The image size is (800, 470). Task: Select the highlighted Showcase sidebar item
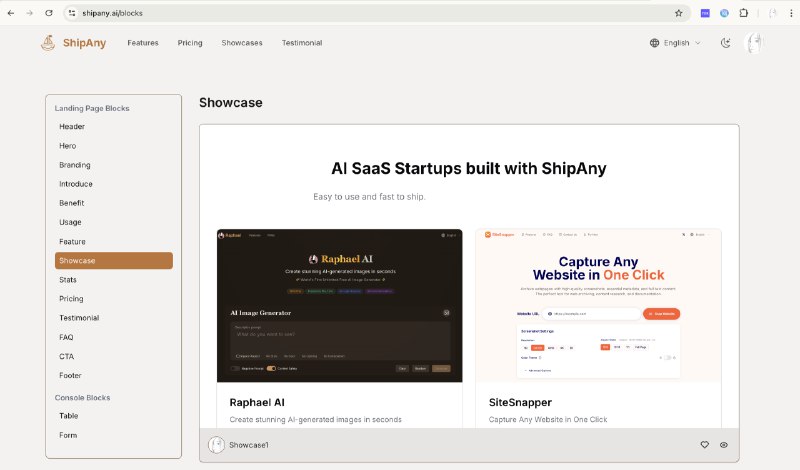(114, 260)
